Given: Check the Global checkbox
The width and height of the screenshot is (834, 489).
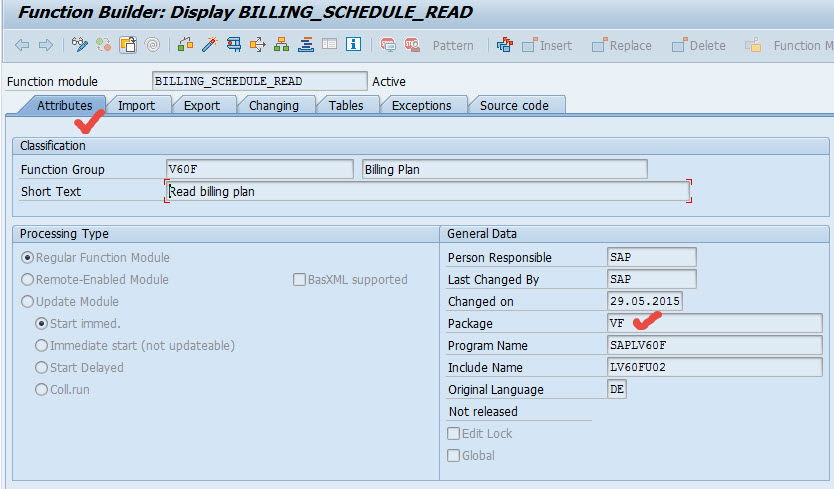Looking at the screenshot, I should [x=454, y=455].
